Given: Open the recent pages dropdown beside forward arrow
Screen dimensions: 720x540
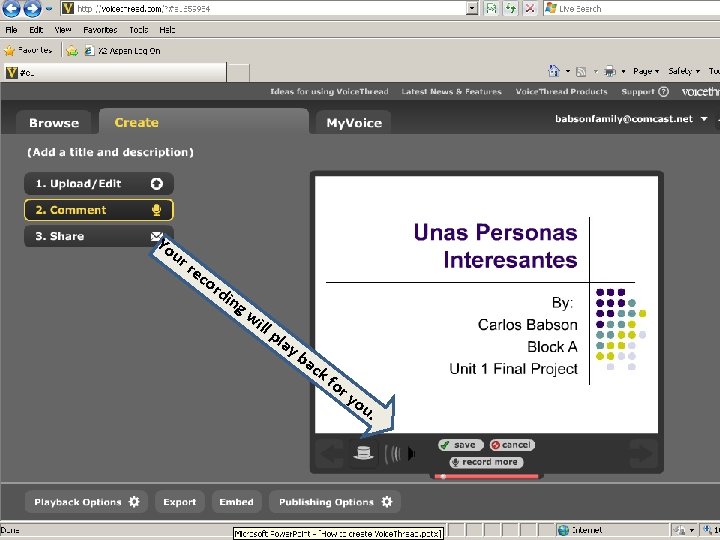Looking at the screenshot, I should 49,8.
